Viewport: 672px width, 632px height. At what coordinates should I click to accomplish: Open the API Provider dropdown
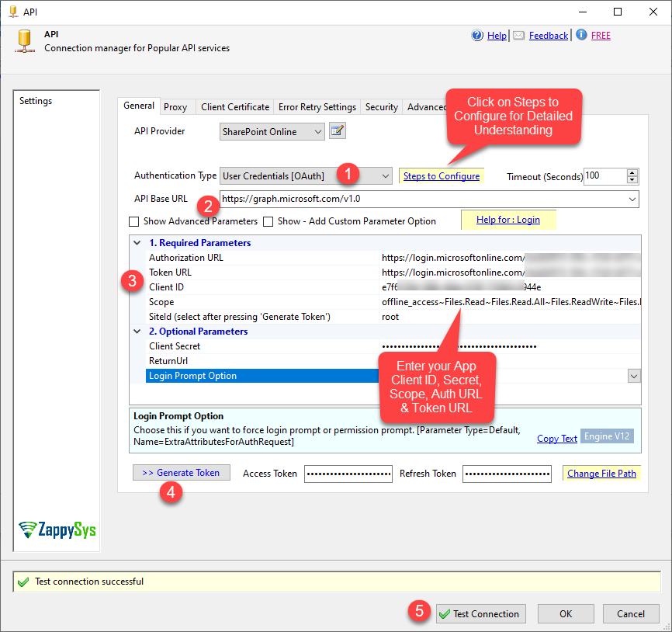click(272, 132)
